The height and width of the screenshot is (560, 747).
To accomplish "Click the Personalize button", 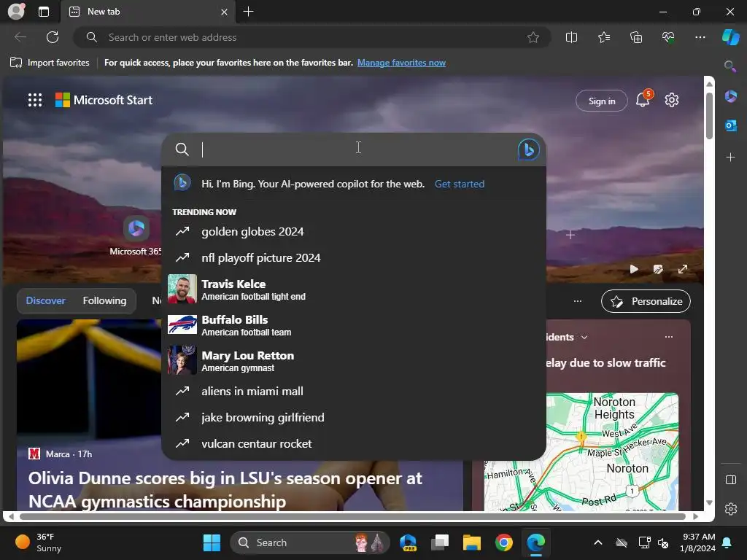I will pos(646,301).
